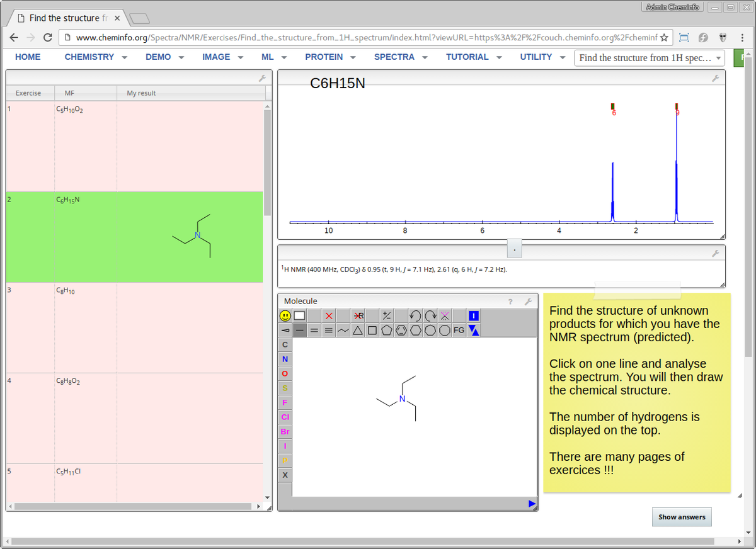Image resolution: width=756 pixels, height=549 pixels.
Task: Select the oxygen O atom button
Action: [285, 373]
